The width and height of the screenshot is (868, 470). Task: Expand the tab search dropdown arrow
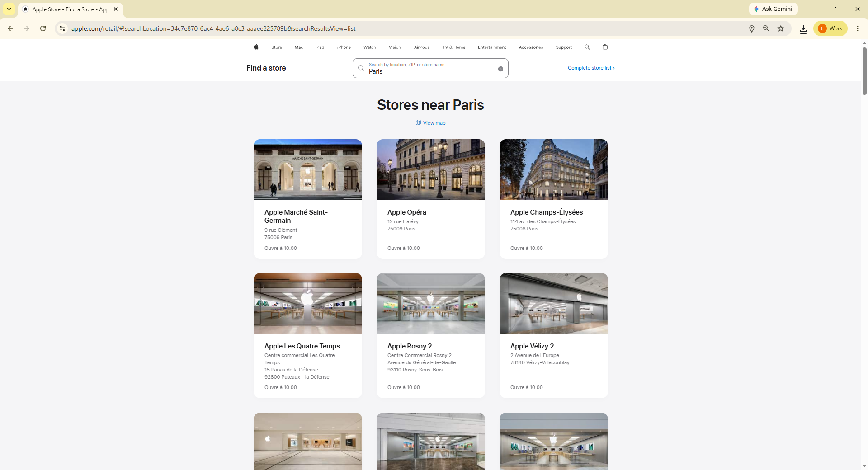pos(9,9)
